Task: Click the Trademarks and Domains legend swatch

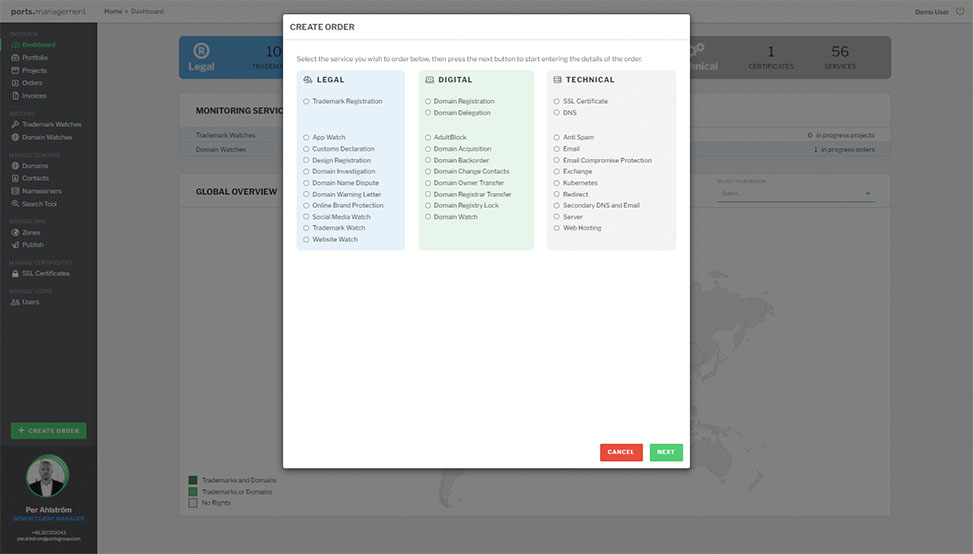Action: coord(193,480)
